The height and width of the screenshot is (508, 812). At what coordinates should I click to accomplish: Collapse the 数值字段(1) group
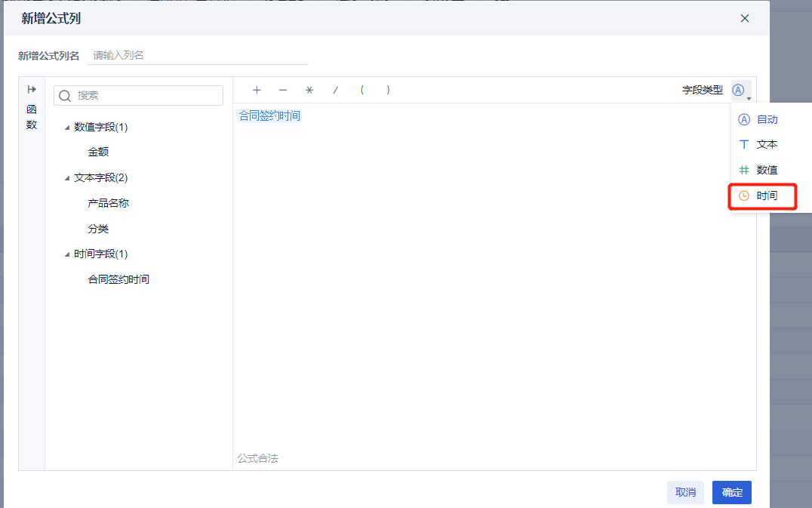click(67, 128)
